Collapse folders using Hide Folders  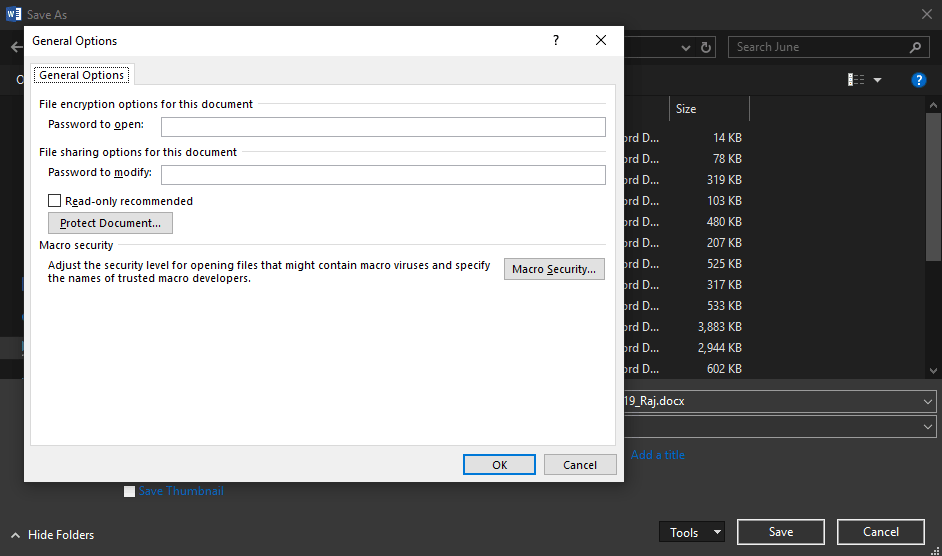point(52,534)
